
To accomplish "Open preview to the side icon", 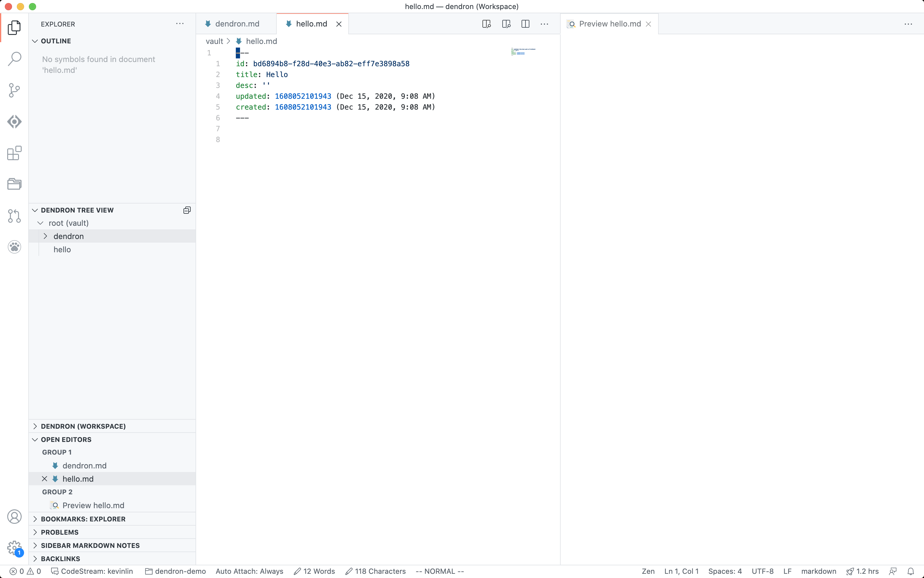I will click(x=506, y=24).
